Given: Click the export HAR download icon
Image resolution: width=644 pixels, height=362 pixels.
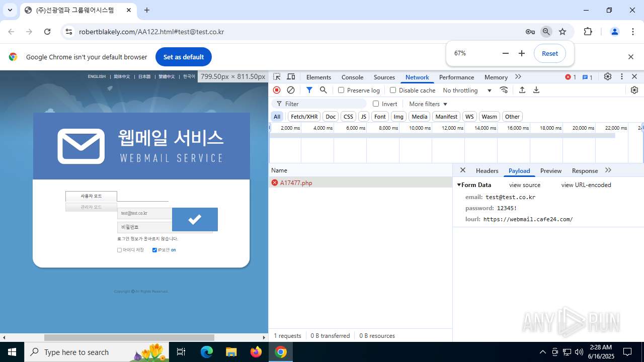Looking at the screenshot, I should click(536, 90).
